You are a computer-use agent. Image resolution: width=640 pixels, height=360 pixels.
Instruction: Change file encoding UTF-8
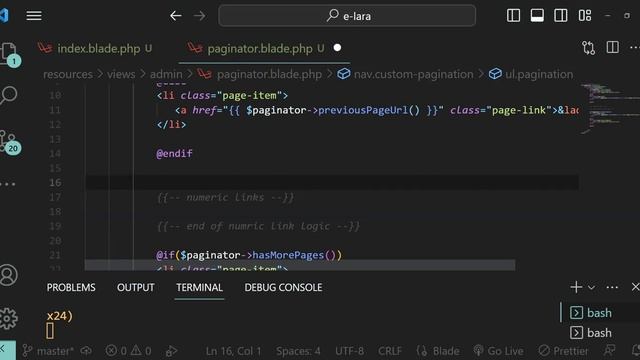click(349, 351)
